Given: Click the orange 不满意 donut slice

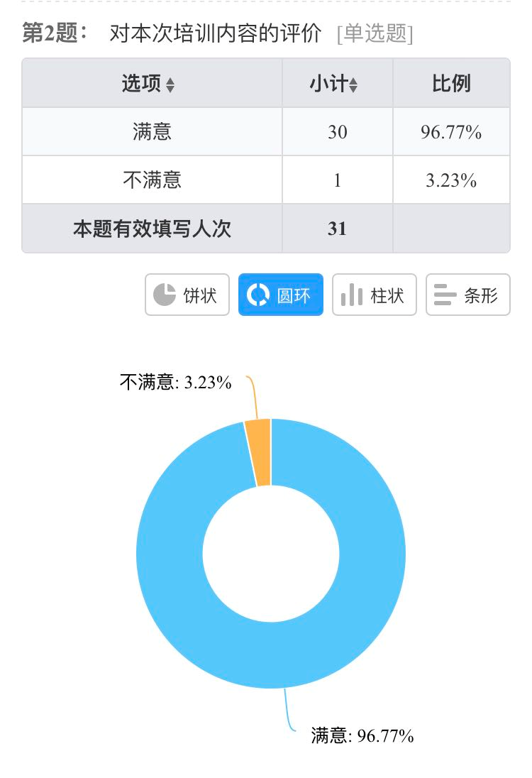Looking at the screenshot, I should click(258, 452).
